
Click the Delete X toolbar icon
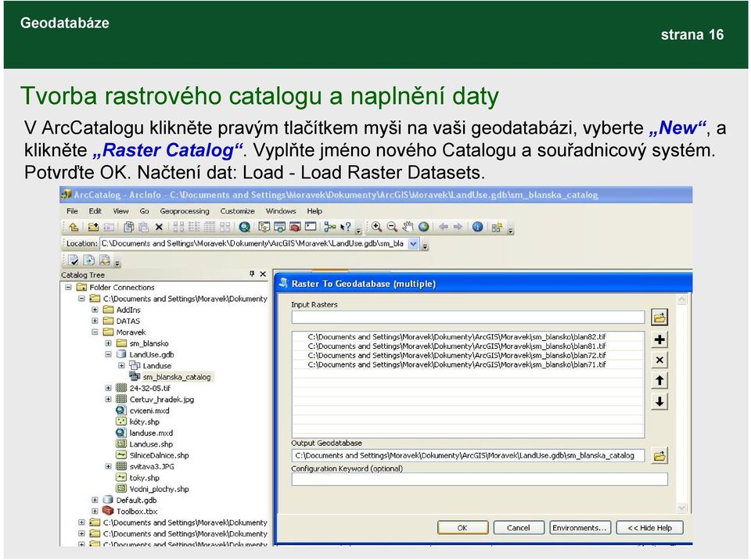(x=159, y=227)
